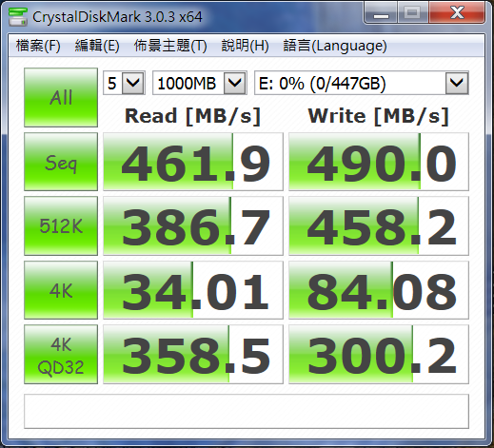Maximize the CrystalDiskMark window

point(412,13)
